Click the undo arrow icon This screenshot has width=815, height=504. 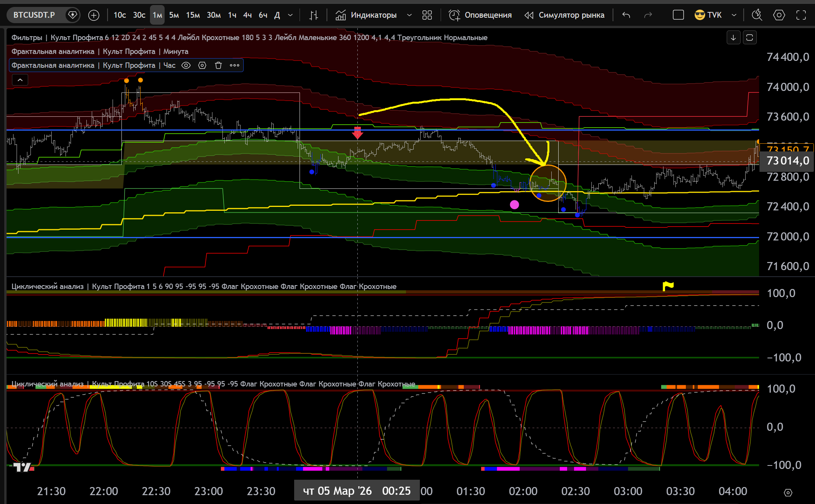(x=626, y=15)
